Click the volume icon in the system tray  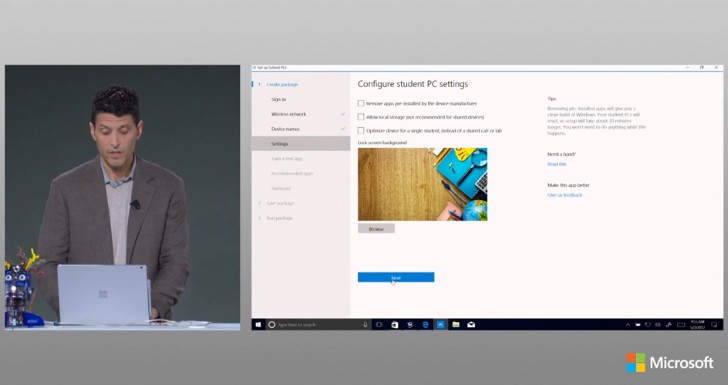[x=658, y=325]
